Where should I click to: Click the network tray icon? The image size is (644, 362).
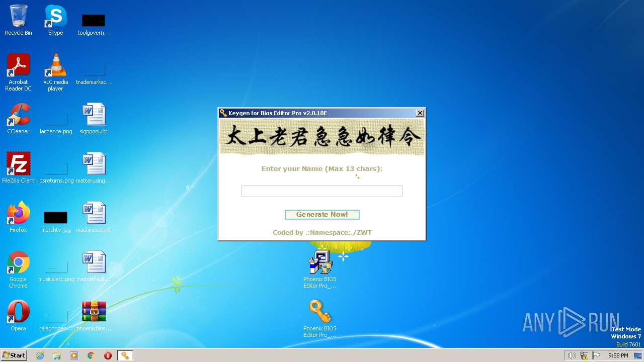click(x=584, y=355)
